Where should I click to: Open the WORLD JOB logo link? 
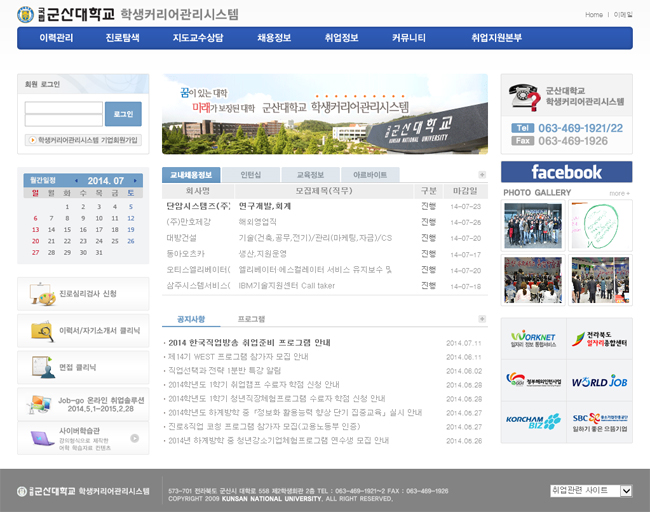pyautogui.click(x=599, y=381)
